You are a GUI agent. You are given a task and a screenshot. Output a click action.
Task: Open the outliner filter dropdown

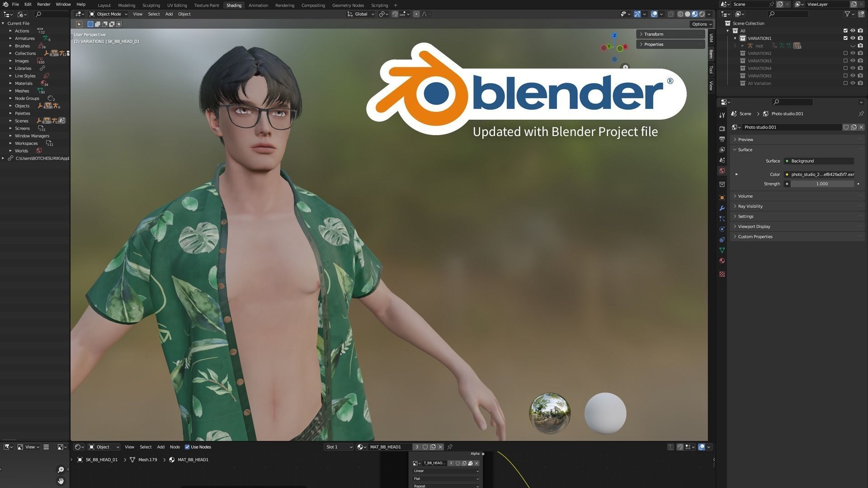point(849,14)
